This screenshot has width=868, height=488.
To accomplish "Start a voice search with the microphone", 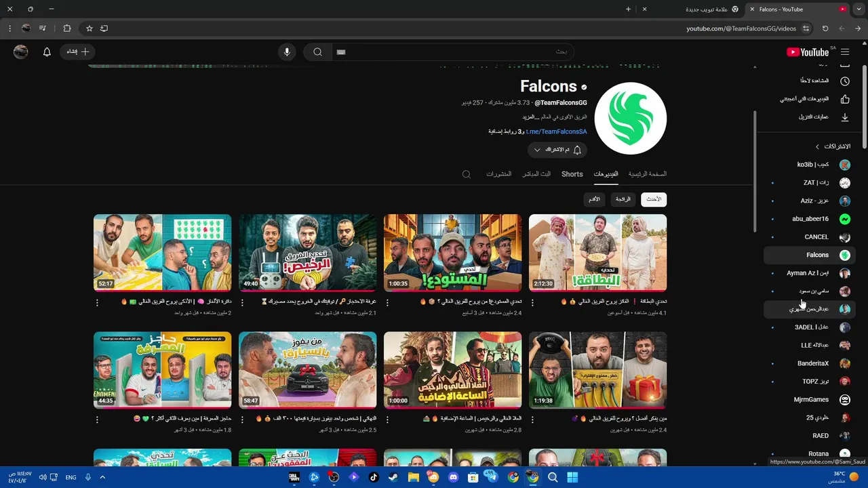I will [287, 52].
